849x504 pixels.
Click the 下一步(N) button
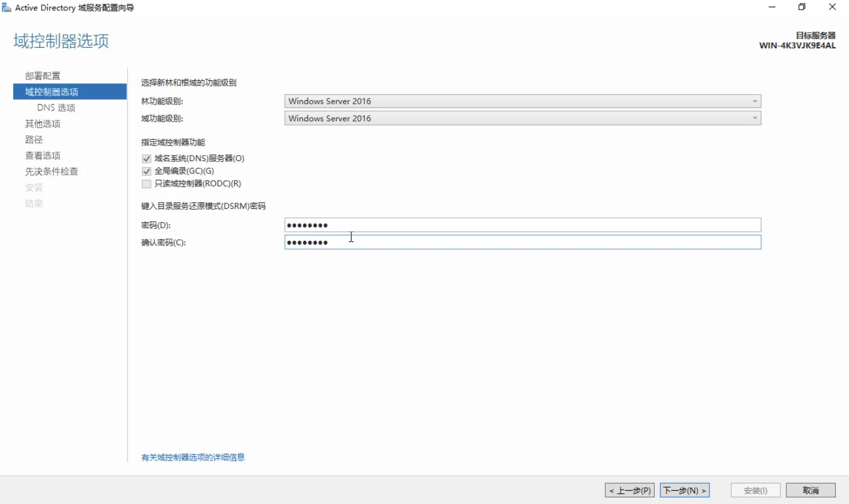684,491
